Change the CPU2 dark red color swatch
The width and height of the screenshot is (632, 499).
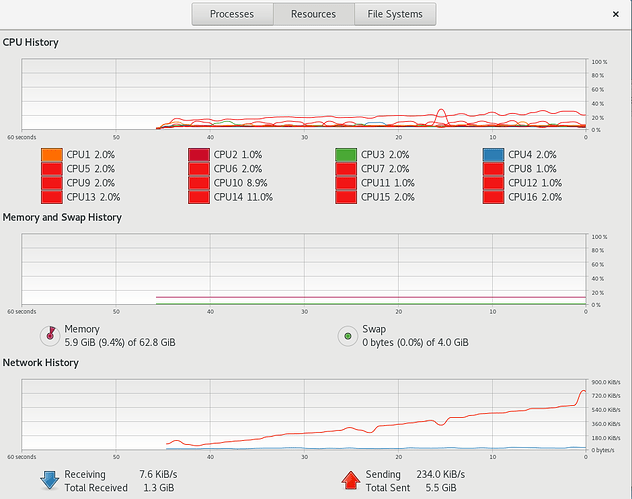tap(199, 155)
